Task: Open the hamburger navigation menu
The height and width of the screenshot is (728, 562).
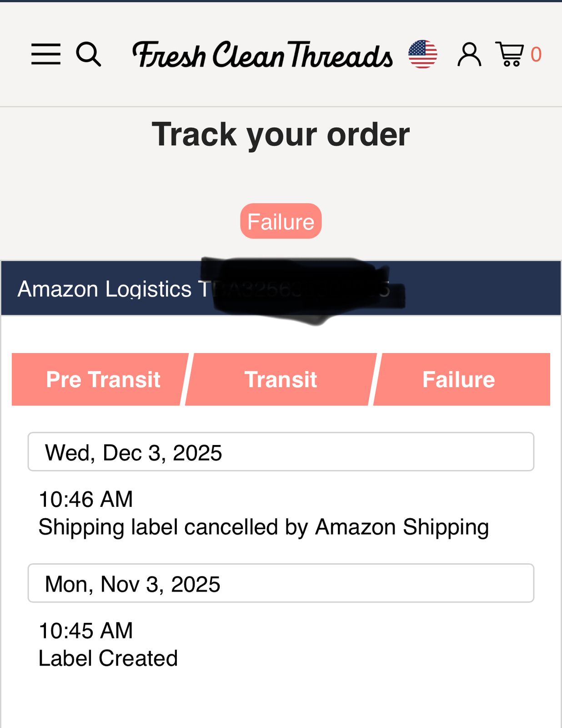Action: coord(45,54)
